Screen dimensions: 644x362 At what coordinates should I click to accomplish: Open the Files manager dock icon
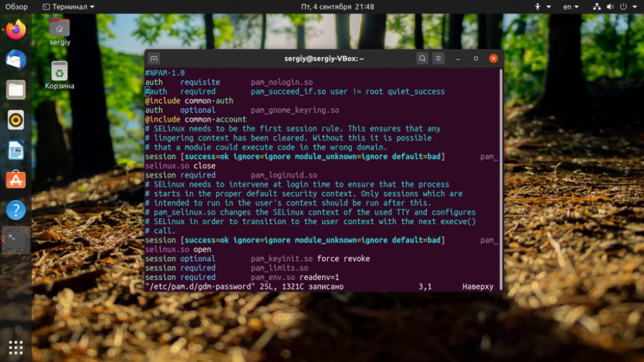(16, 90)
